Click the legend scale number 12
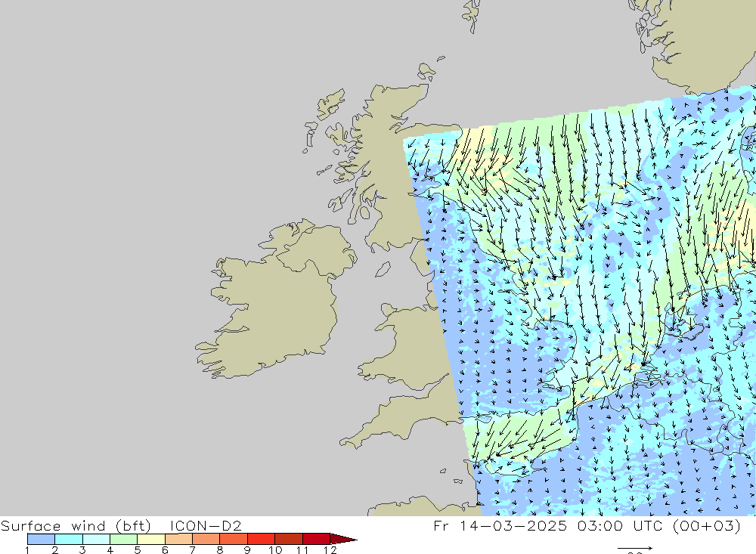The height and width of the screenshot is (554, 756). (x=330, y=550)
